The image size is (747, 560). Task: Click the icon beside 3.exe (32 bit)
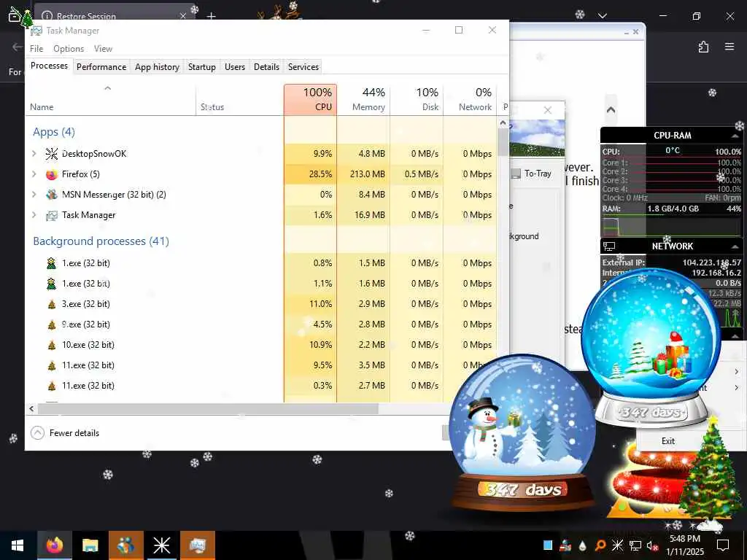coord(52,304)
